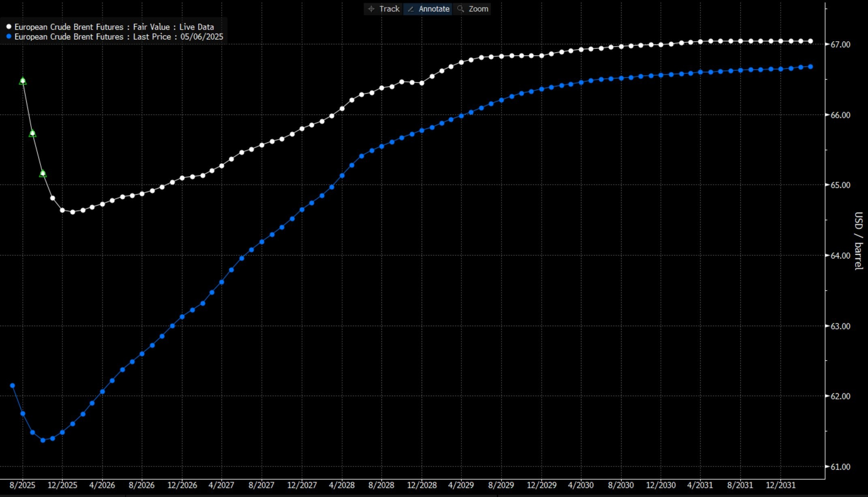The image size is (868, 497).
Task: Select the Fair Value Live Data legend entry
Action: [x=114, y=27]
